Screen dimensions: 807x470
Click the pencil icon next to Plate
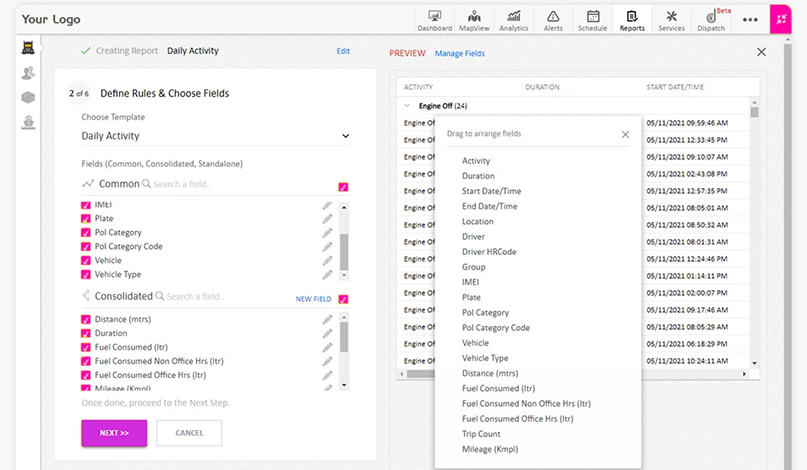[x=327, y=219]
